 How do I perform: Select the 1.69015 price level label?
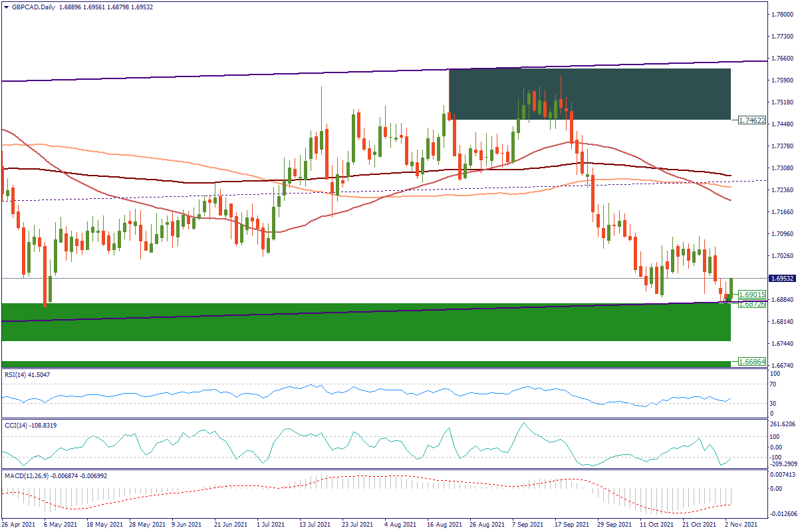[752, 295]
